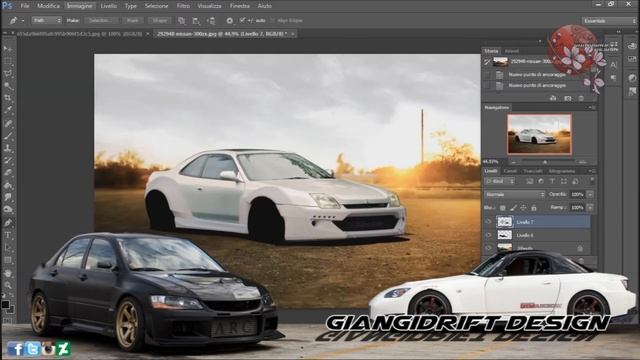
Task: Click the camera new snapshot icon in history panel
Action: click(567, 98)
